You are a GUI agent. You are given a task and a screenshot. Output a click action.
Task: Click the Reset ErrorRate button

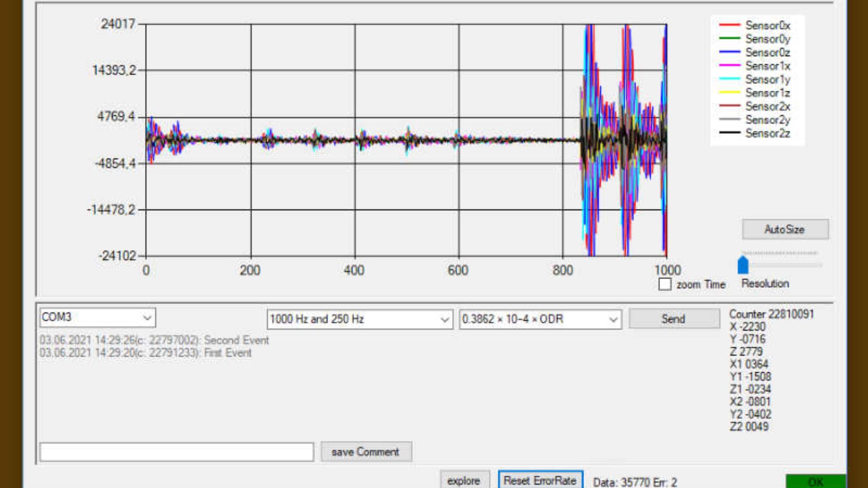(x=540, y=480)
